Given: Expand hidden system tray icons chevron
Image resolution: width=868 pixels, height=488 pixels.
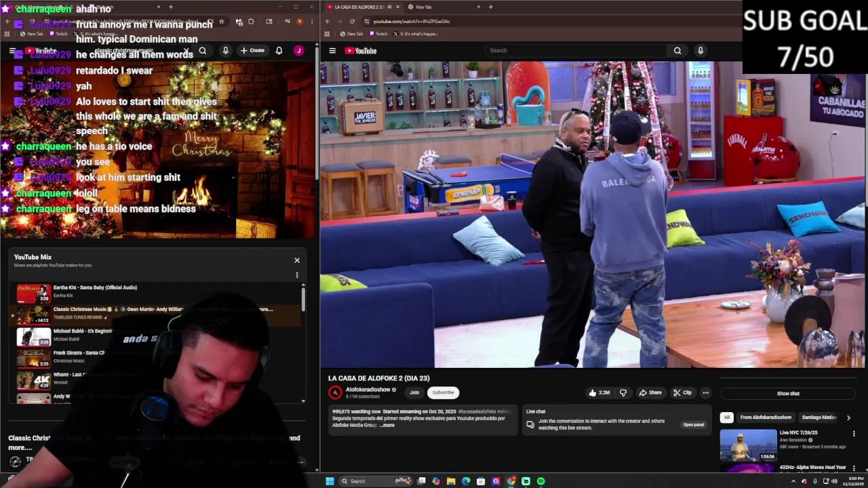Looking at the screenshot, I should tap(793, 481).
